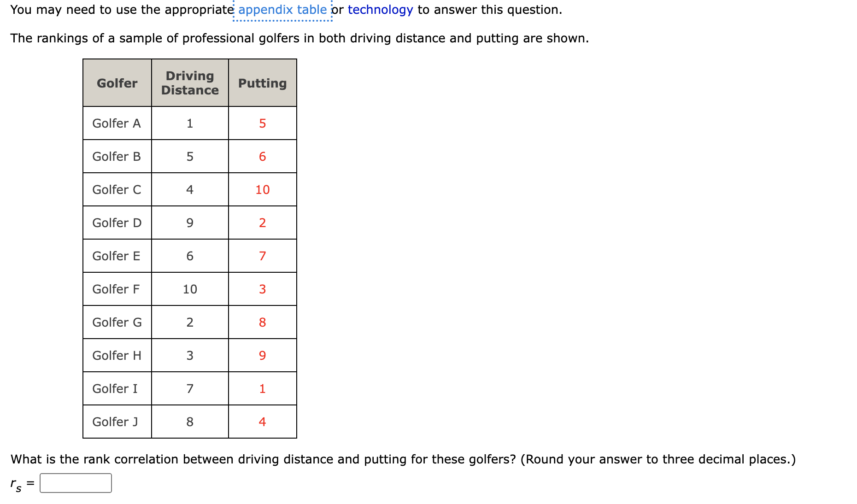
Task: Click Golfer J's driving distance rank of 8
Action: click(189, 421)
